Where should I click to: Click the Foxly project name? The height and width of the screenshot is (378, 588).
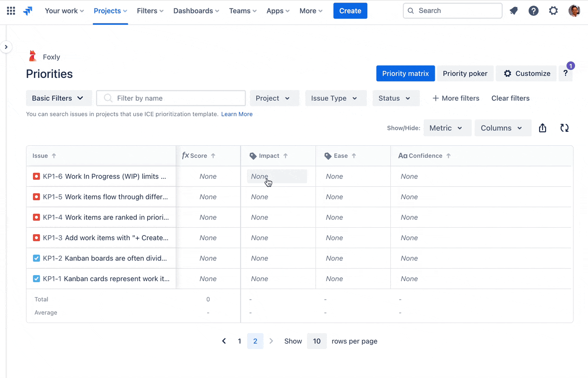(x=51, y=57)
